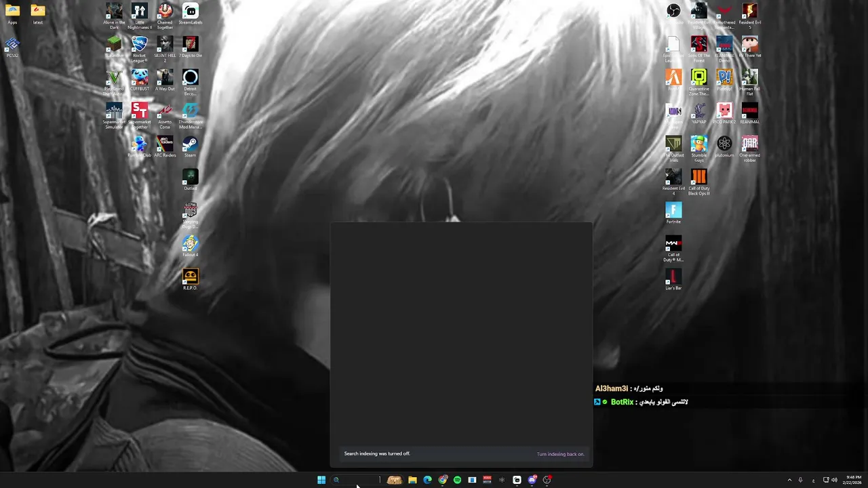Select Little Nightmares II shortcut

140,16
